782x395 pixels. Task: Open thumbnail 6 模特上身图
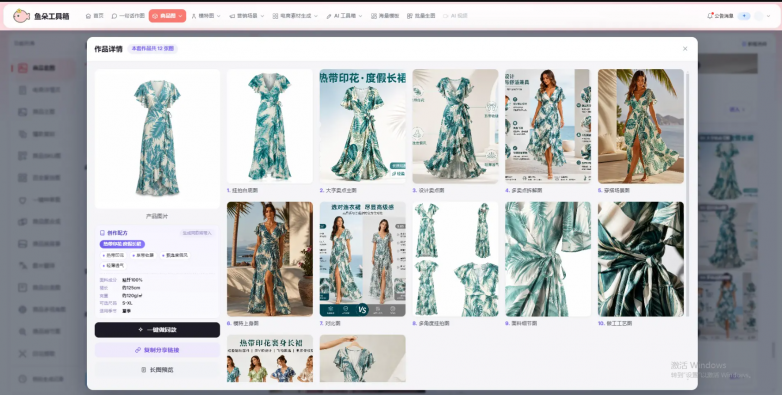[x=270, y=259]
